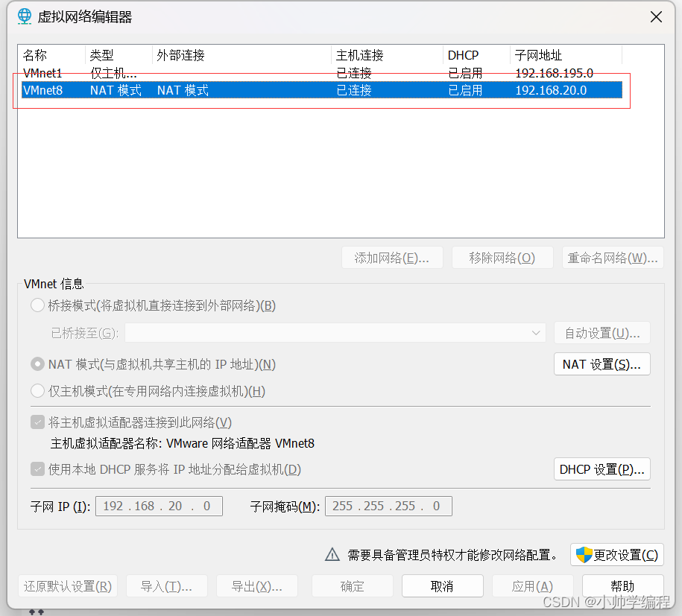Click subnet address 192.168.20.0 cell

coord(551,90)
